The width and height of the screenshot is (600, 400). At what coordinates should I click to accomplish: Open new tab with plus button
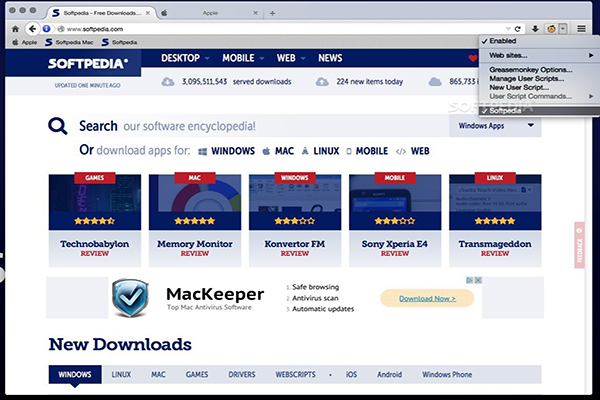(x=272, y=13)
